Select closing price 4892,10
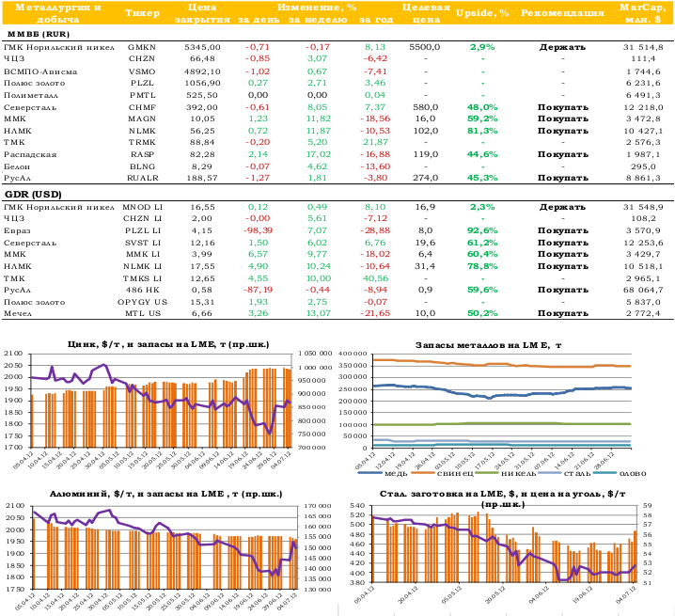Viewport: 675px width, 616px height. tap(202, 71)
